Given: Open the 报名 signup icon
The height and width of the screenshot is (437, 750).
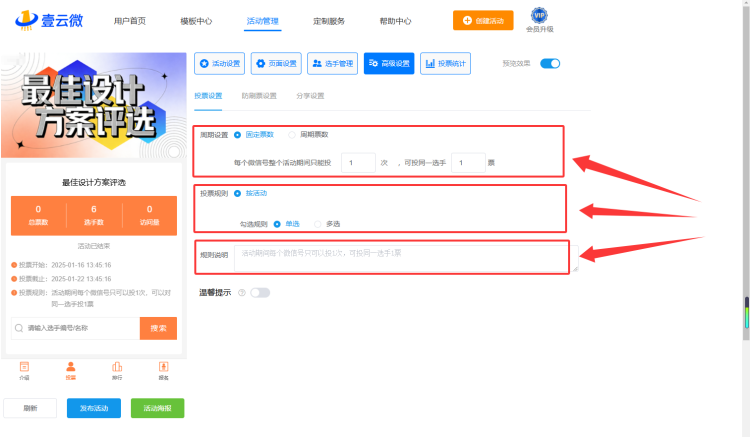Looking at the screenshot, I should pos(164,367).
